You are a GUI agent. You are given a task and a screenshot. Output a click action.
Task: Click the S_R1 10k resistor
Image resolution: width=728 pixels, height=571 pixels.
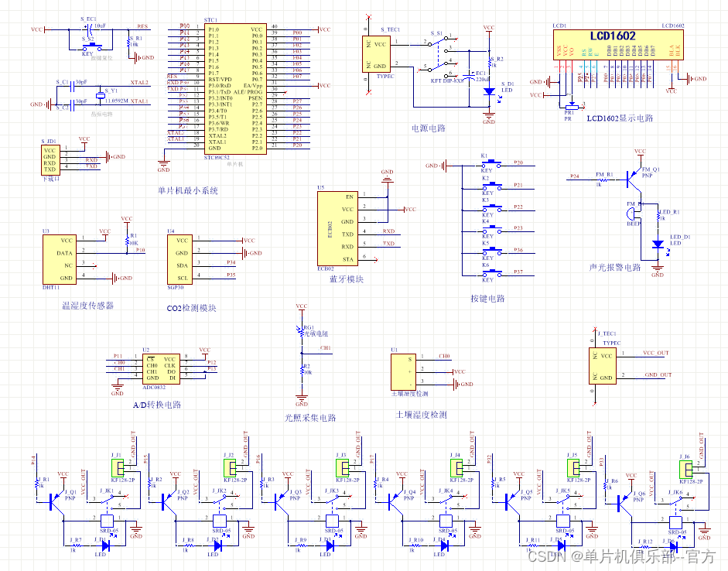[128, 43]
